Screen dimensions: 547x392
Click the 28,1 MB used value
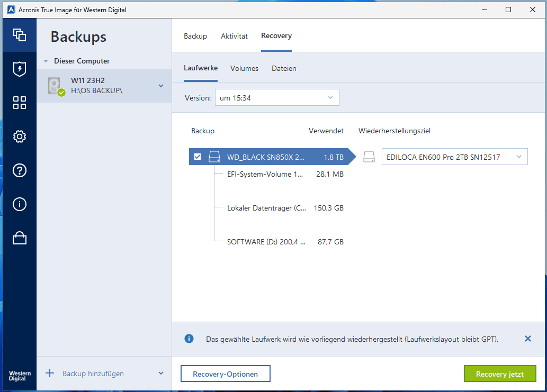click(330, 174)
